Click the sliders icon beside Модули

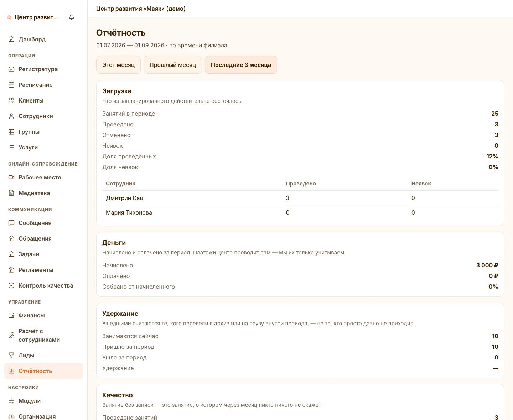point(11,401)
